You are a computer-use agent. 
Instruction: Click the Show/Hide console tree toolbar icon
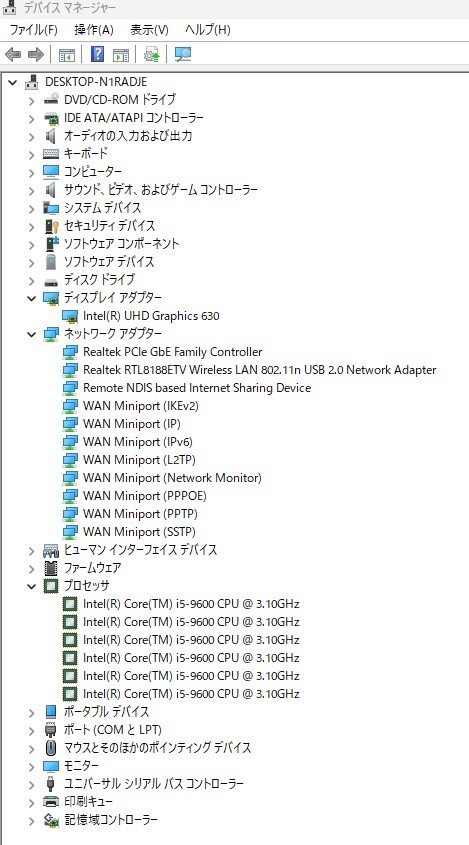(x=67, y=54)
